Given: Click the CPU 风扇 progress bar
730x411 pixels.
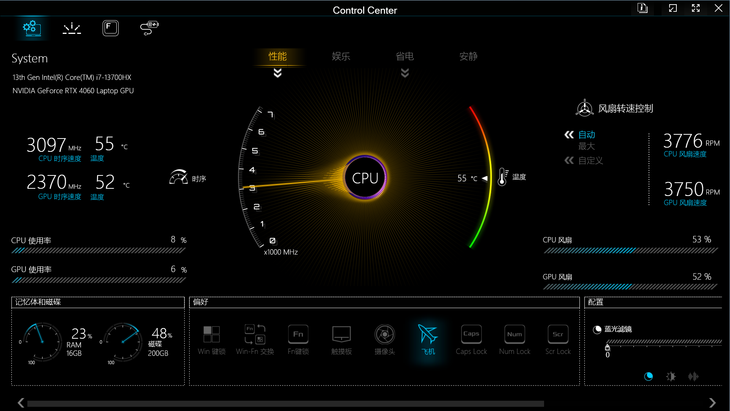Looking at the screenshot, I should pos(630,250).
